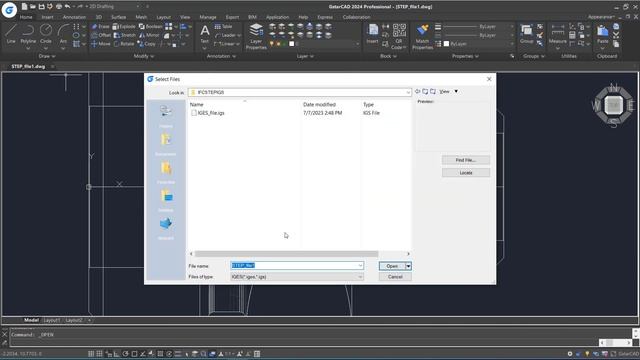640x360 pixels.
Task: Click the white layer color swatch
Action: 291,44
